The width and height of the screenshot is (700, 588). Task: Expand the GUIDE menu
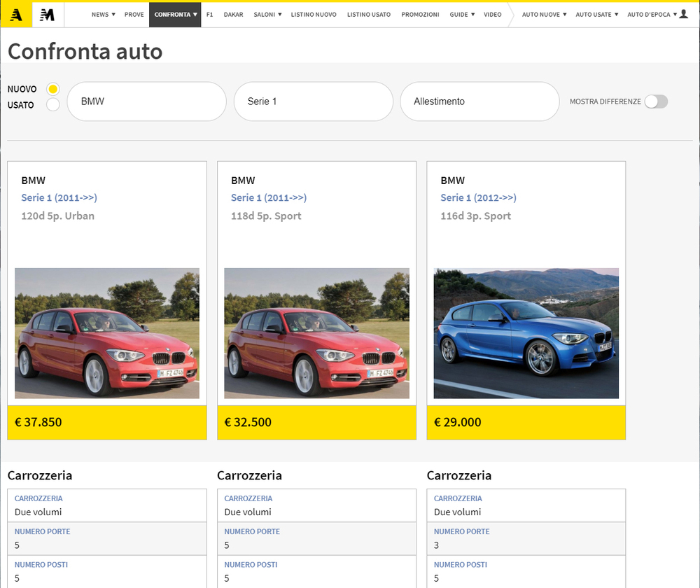[462, 15]
